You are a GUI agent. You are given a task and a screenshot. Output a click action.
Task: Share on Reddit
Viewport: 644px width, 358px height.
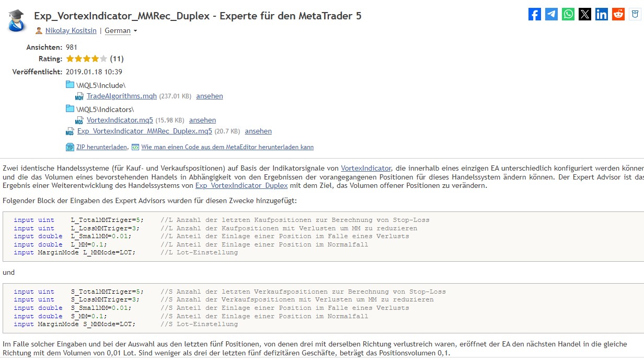click(x=618, y=14)
